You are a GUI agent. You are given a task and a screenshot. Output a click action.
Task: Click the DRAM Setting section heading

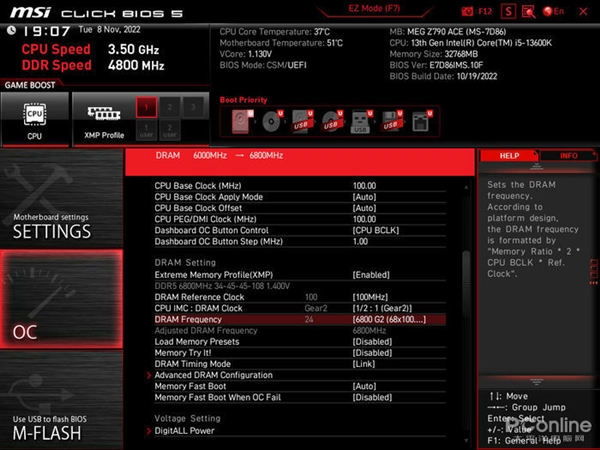[185, 262]
